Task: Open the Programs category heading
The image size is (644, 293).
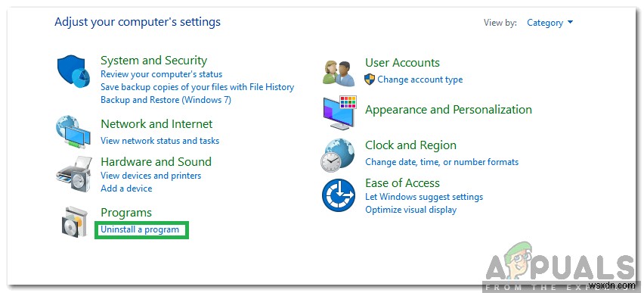Action: (x=126, y=213)
